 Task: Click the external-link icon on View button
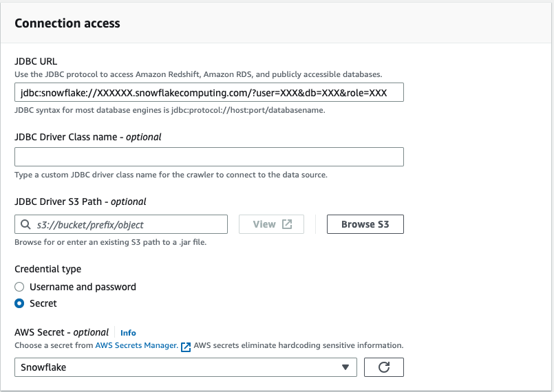(x=288, y=224)
